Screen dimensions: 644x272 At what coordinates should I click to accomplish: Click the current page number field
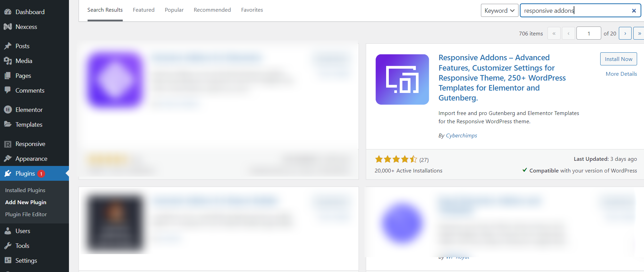pyautogui.click(x=589, y=33)
